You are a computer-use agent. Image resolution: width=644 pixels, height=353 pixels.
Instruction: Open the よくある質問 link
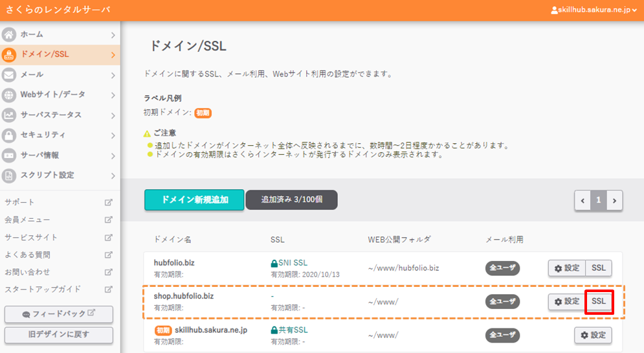click(x=27, y=255)
